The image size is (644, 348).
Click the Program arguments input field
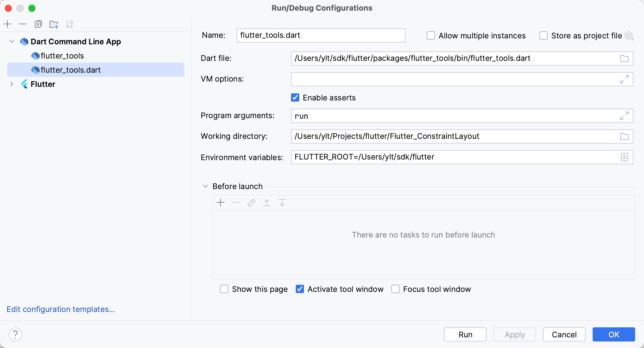click(455, 116)
